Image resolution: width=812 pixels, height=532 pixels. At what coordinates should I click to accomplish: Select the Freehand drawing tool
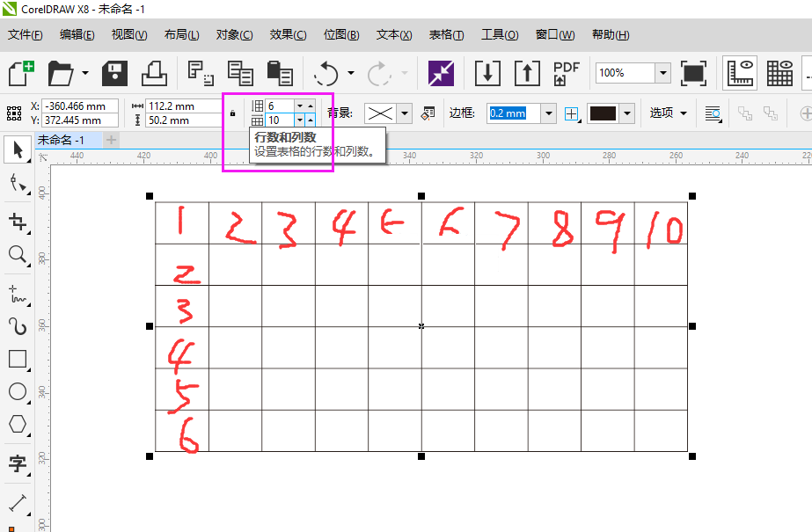[18, 295]
